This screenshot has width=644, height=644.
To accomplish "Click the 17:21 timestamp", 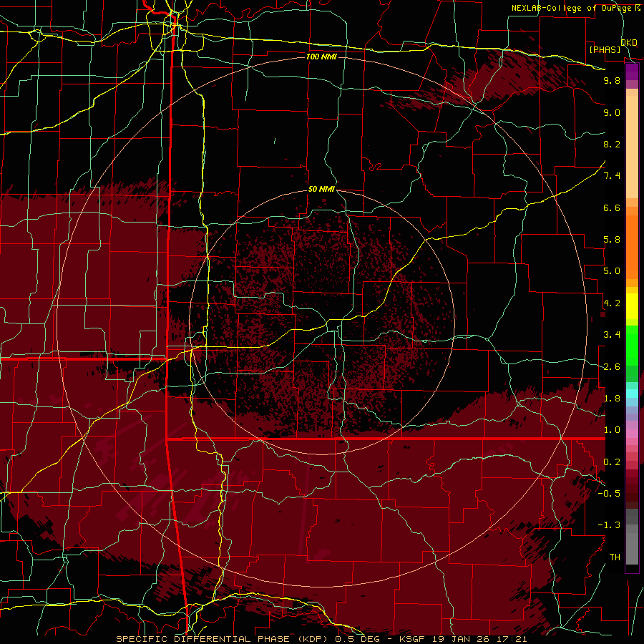I will pos(510,639).
